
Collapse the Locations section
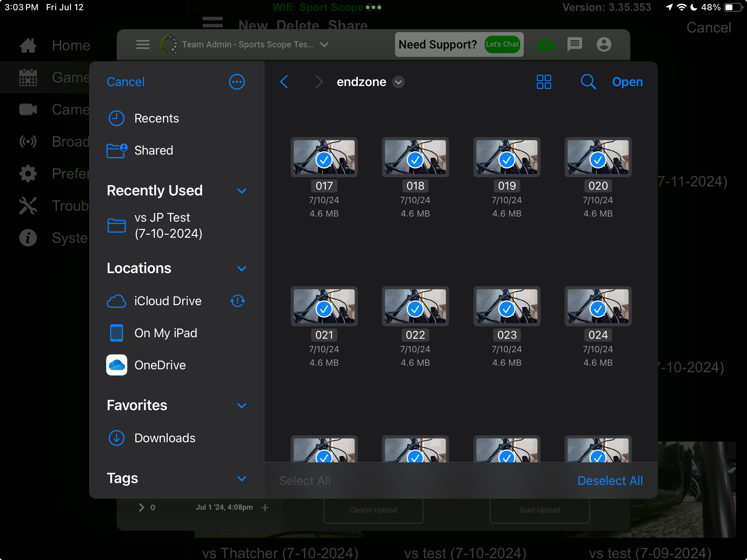coord(241,269)
